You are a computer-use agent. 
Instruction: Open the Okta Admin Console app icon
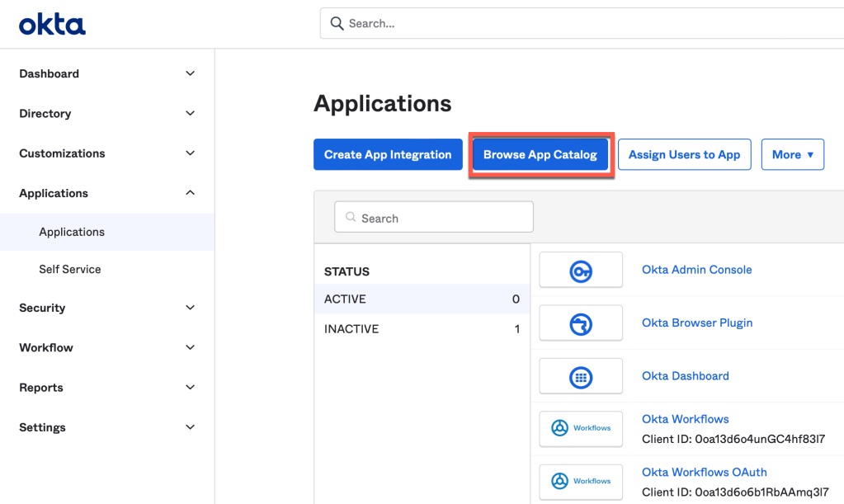point(581,270)
